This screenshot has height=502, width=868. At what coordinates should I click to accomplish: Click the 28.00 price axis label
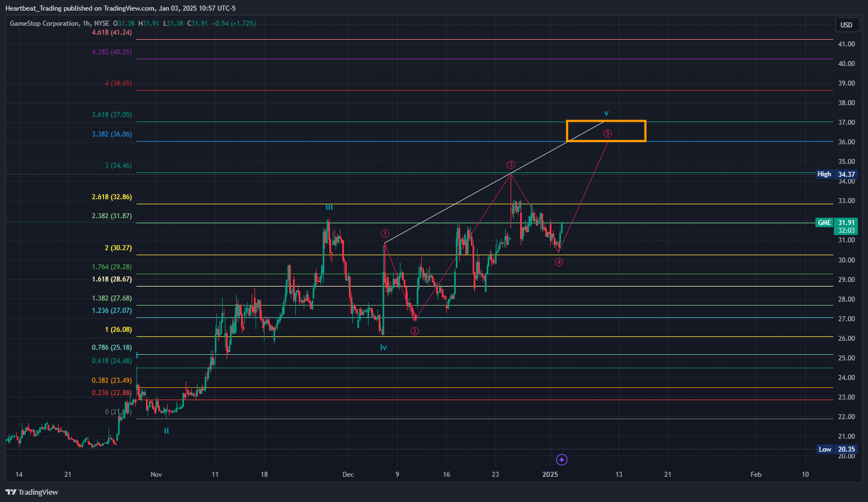point(846,299)
